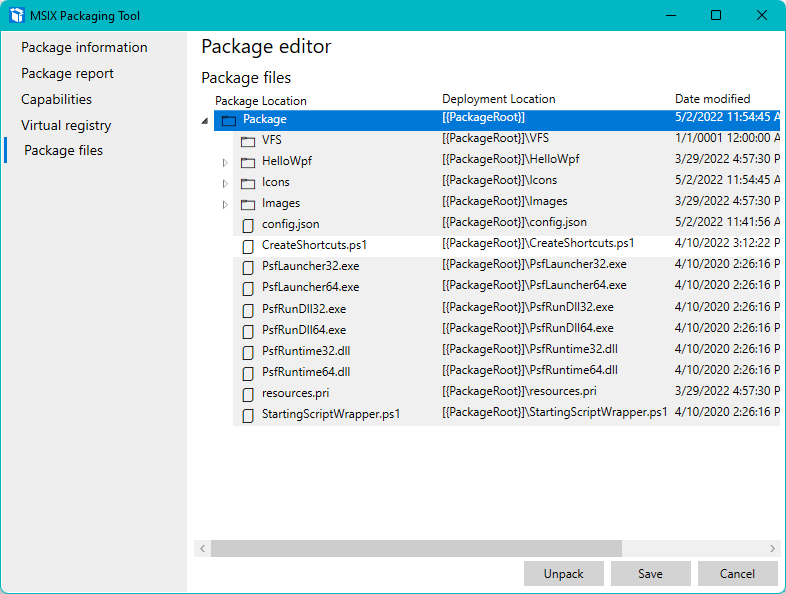Click the config.json file icon
Screen dimensions: 786x594
click(248, 226)
